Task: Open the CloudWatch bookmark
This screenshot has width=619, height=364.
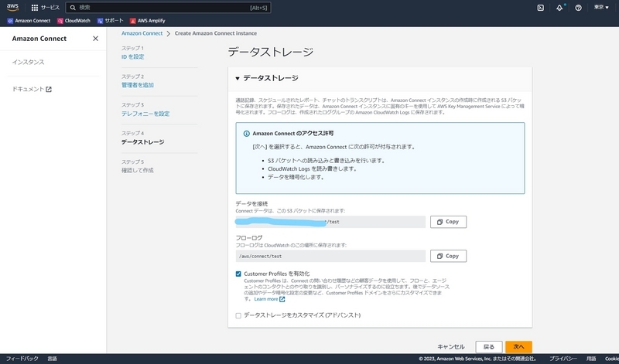Action: 74,21
